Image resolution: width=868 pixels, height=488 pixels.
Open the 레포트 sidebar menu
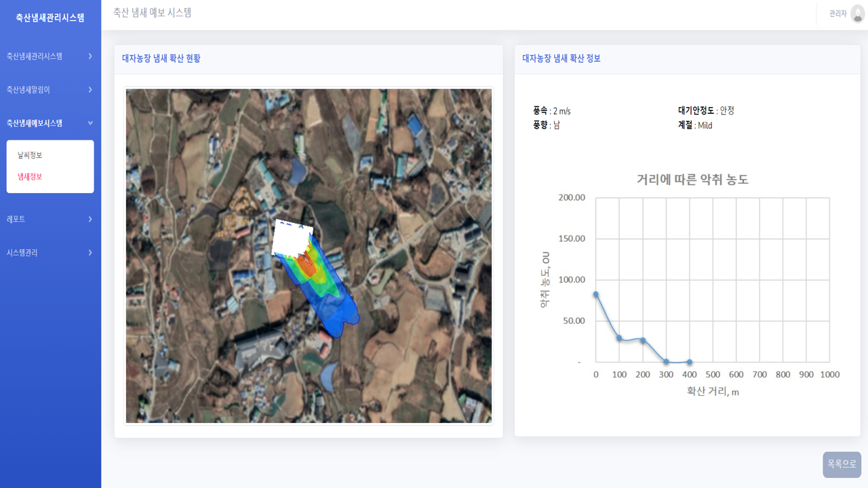click(x=16, y=219)
